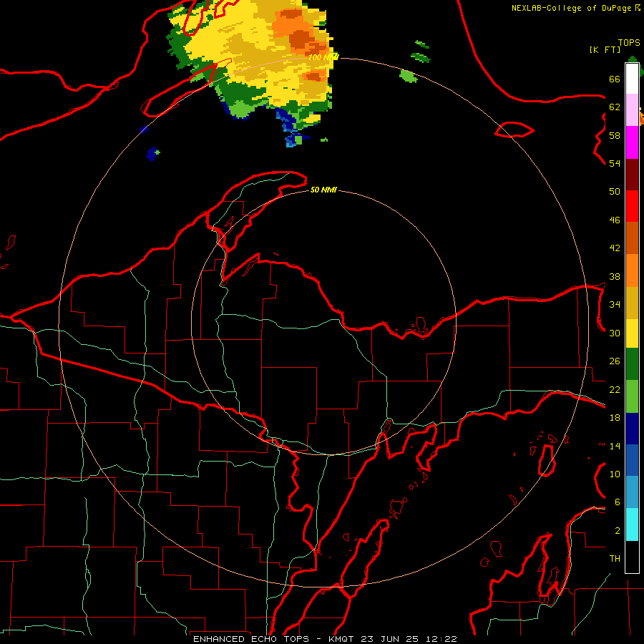
Task: Click the dark orange 42-46 legend swatch
Action: (632, 238)
